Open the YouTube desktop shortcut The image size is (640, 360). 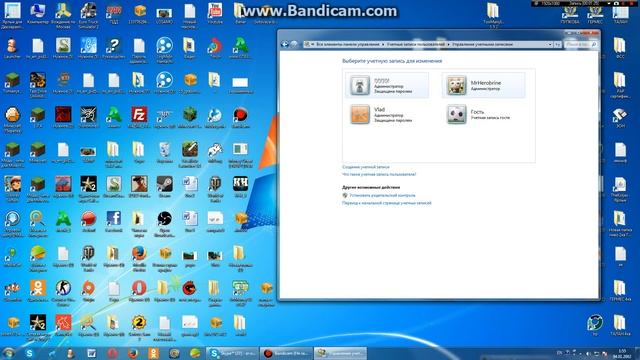[x=215, y=14]
